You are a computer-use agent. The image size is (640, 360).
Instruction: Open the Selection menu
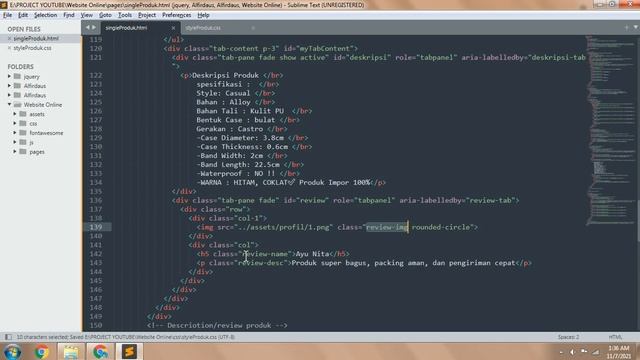click(45, 15)
